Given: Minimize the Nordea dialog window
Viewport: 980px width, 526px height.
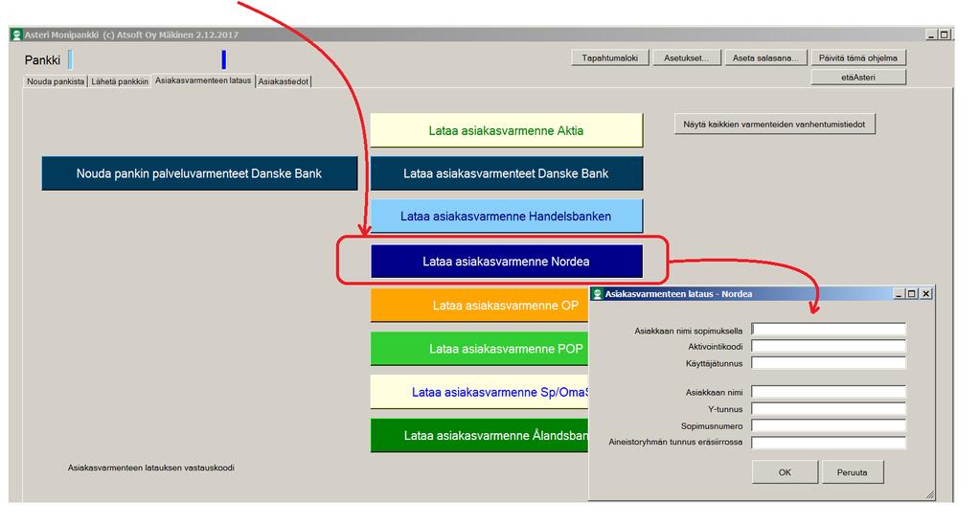Looking at the screenshot, I should (900, 293).
